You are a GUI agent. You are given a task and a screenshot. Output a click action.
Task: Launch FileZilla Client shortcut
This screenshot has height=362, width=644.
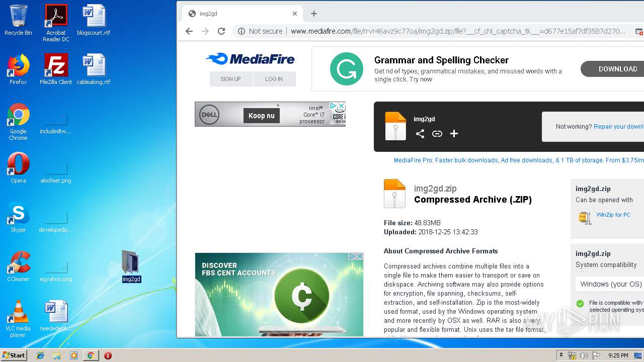click(56, 69)
